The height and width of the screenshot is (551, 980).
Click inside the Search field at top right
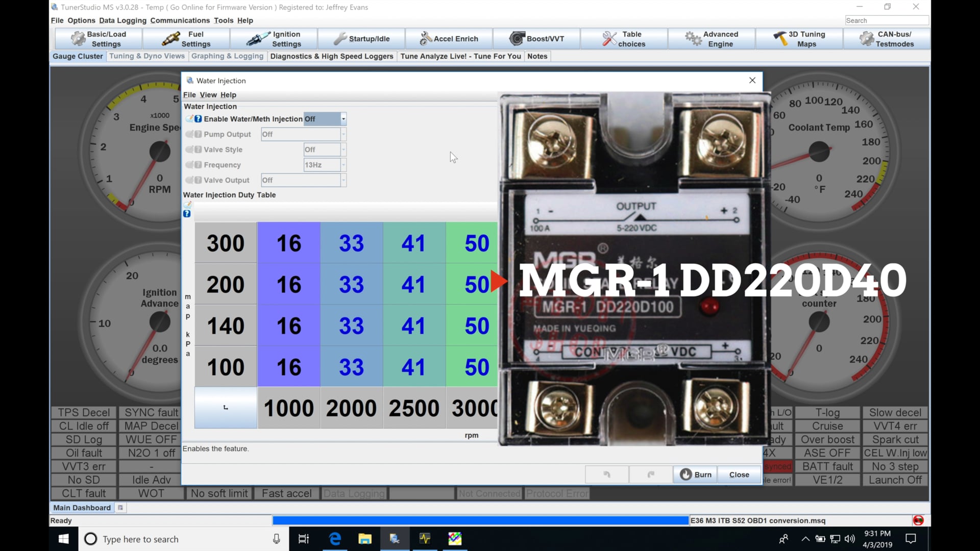[887, 20]
